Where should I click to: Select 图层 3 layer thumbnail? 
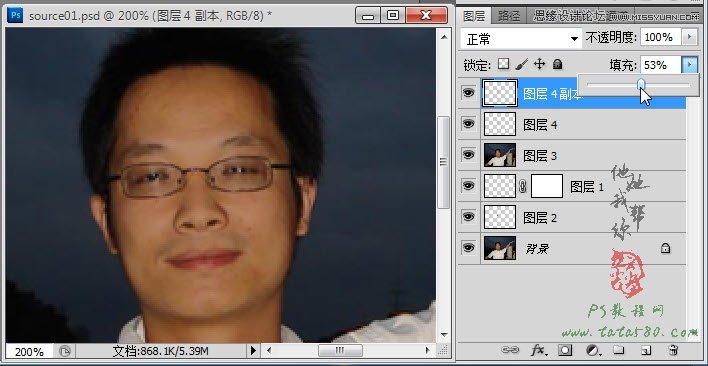point(500,155)
